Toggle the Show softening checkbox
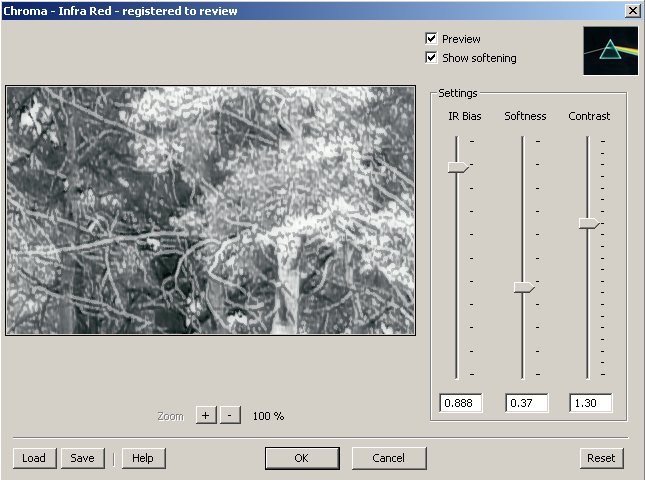The height and width of the screenshot is (480, 645). (x=431, y=58)
